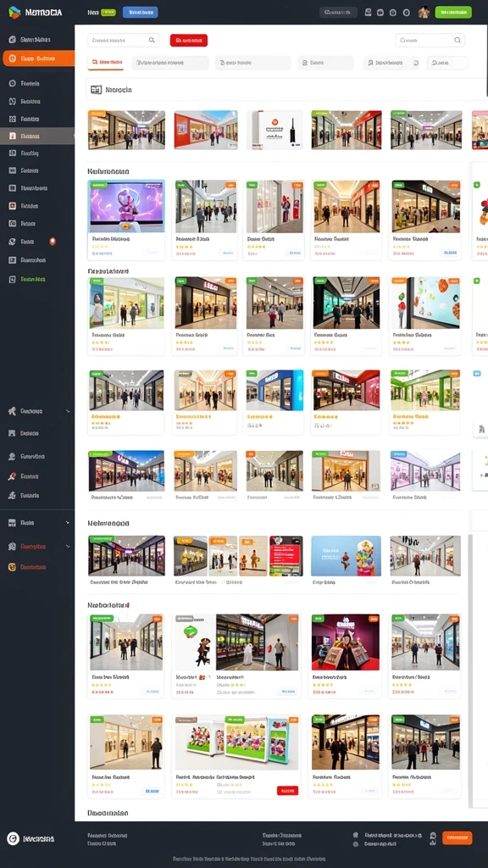Screen dimensions: 488x868
Task: Open the thumbnail showing a purple screen with cartoon
Action: pos(126,205)
